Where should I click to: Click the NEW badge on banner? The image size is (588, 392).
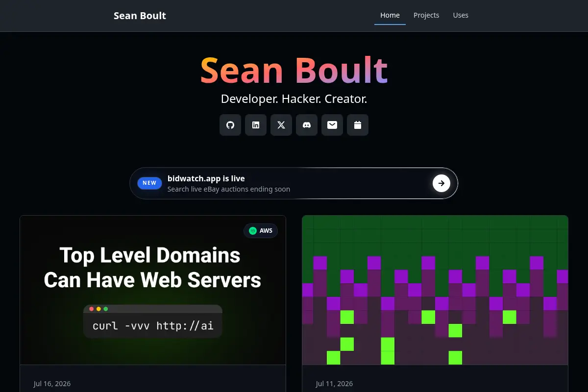[x=149, y=183]
